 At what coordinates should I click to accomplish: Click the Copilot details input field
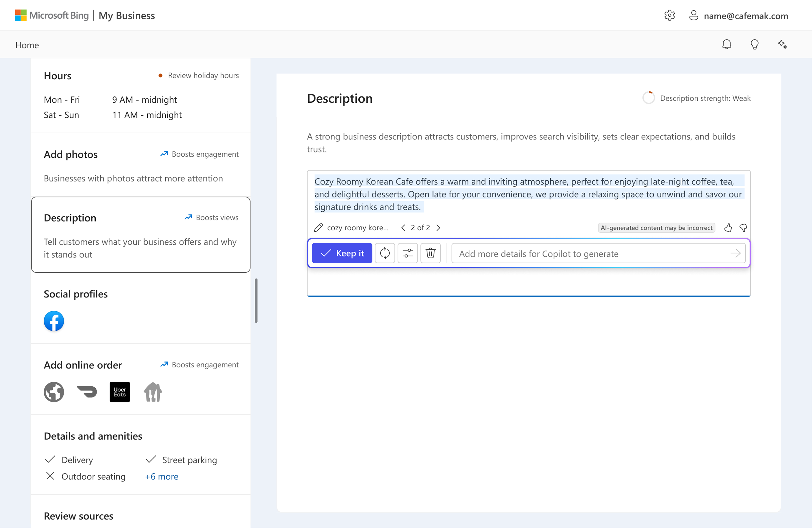pos(590,254)
